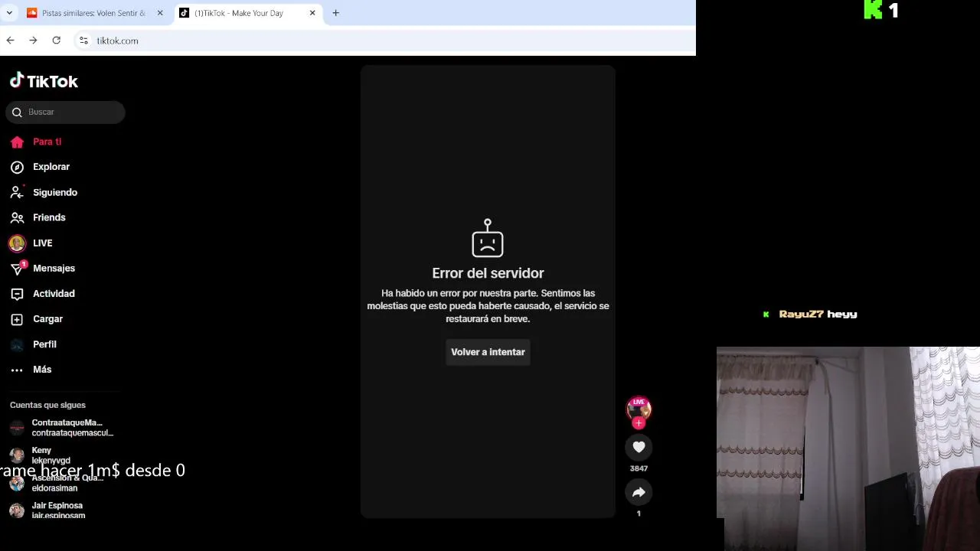Image resolution: width=980 pixels, height=551 pixels.
Task: Click the TikTok logo
Action: tap(44, 81)
